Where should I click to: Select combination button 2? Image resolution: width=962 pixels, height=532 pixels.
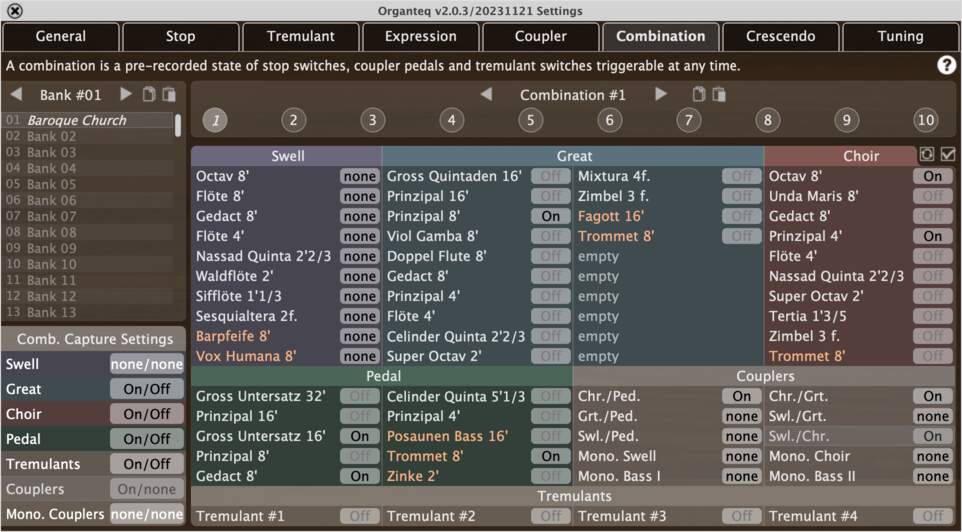pyautogui.click(x=294, y=120)
